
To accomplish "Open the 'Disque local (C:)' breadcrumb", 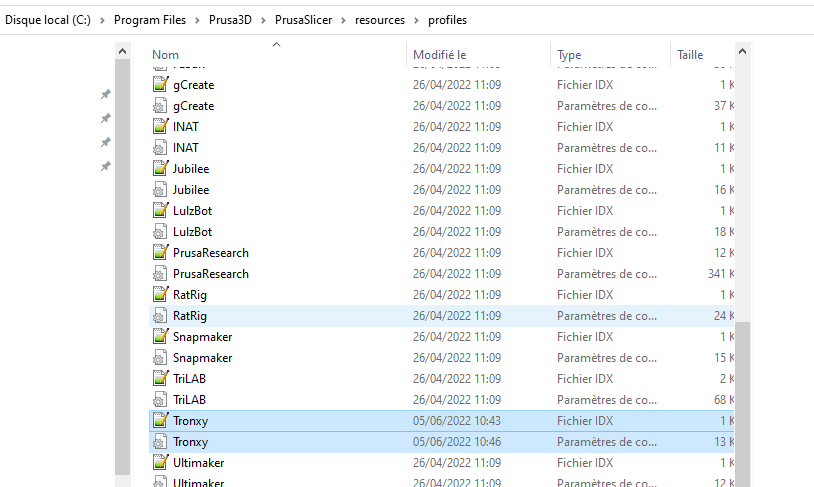I will pyautogui.click(x=48, y=20).
